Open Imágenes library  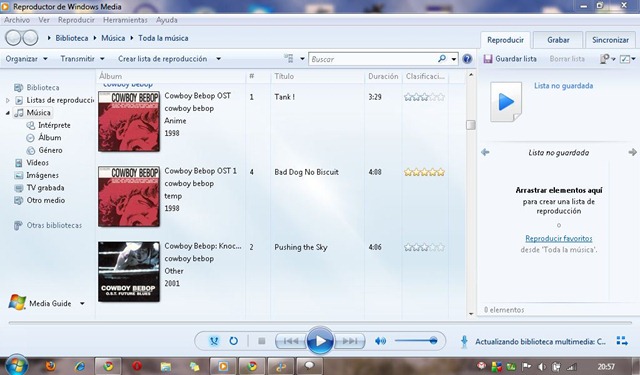click(x=36, y=175)
